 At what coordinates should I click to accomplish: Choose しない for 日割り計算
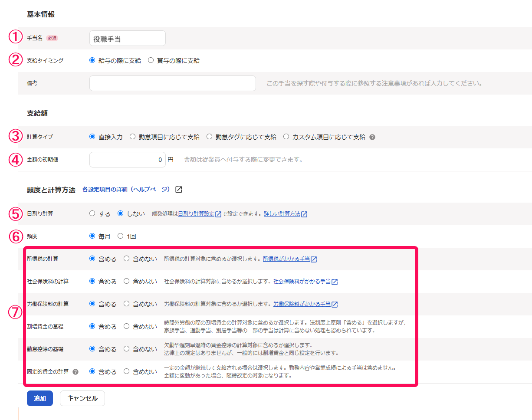click(x=121, y=213)
